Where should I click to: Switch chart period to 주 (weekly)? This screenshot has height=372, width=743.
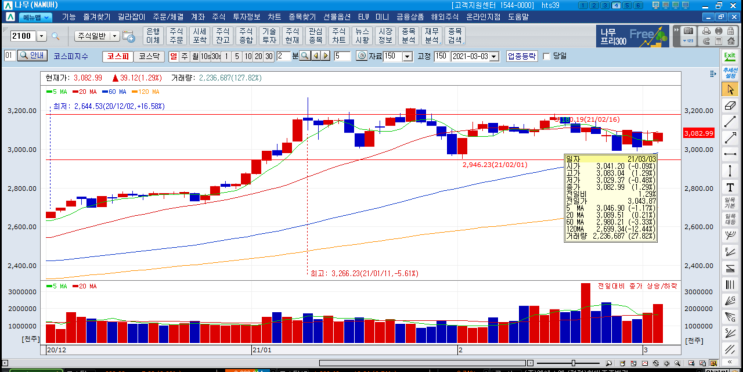click(x=184, y=56)
